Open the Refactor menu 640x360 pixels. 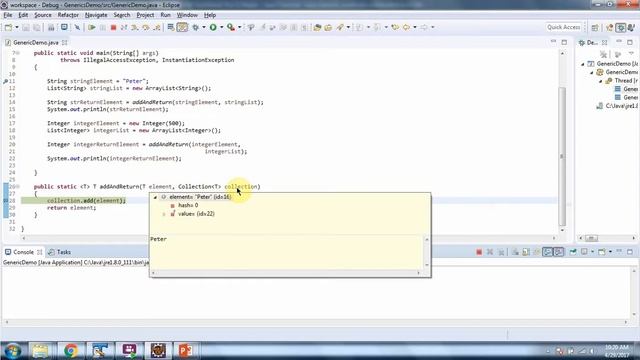pyautogui.click(x=68, y=15)
